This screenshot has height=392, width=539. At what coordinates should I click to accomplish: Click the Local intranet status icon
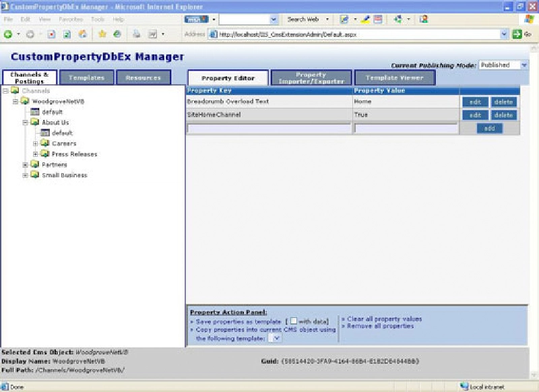[x=464, y=387]
